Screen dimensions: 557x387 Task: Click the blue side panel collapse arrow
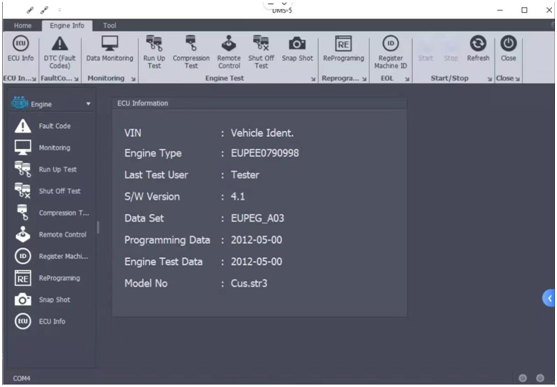point(549,299)
